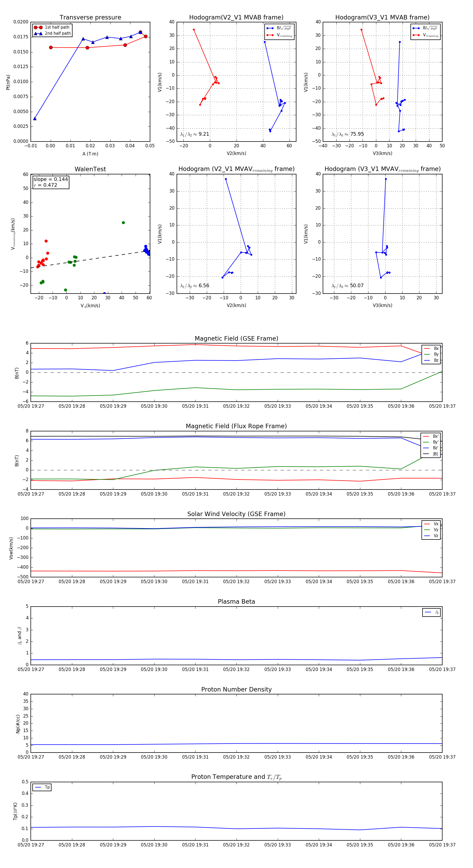Click the βp legend entry in Plasma Beta
Screen dimensions: 473x868
pyautogui.click(x=432, y=612)
